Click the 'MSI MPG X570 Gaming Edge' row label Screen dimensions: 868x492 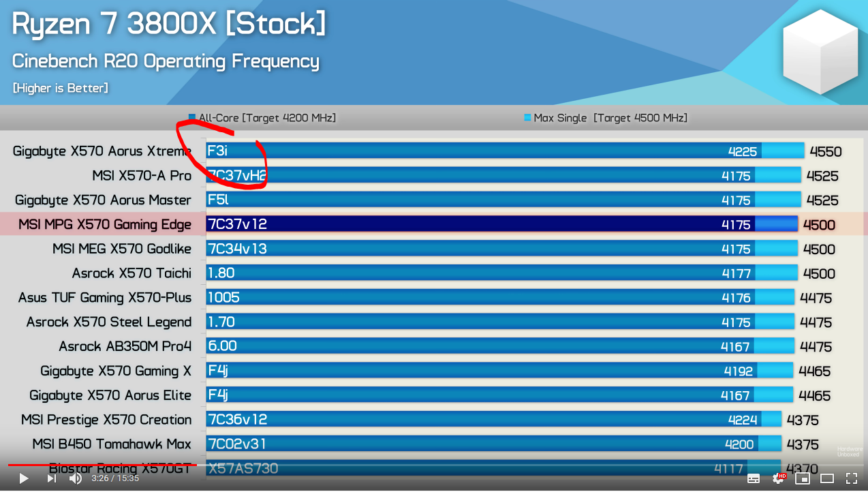(105, 224)
